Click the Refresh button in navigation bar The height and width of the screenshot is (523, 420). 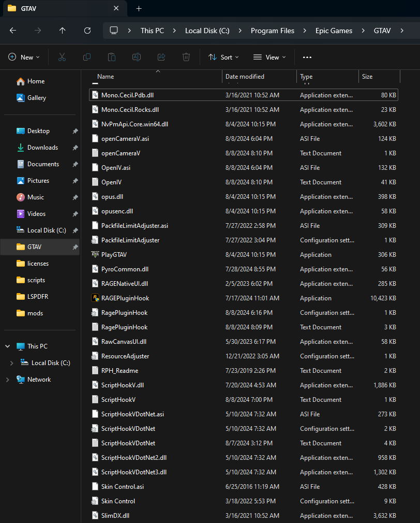[x=87, y=31]
